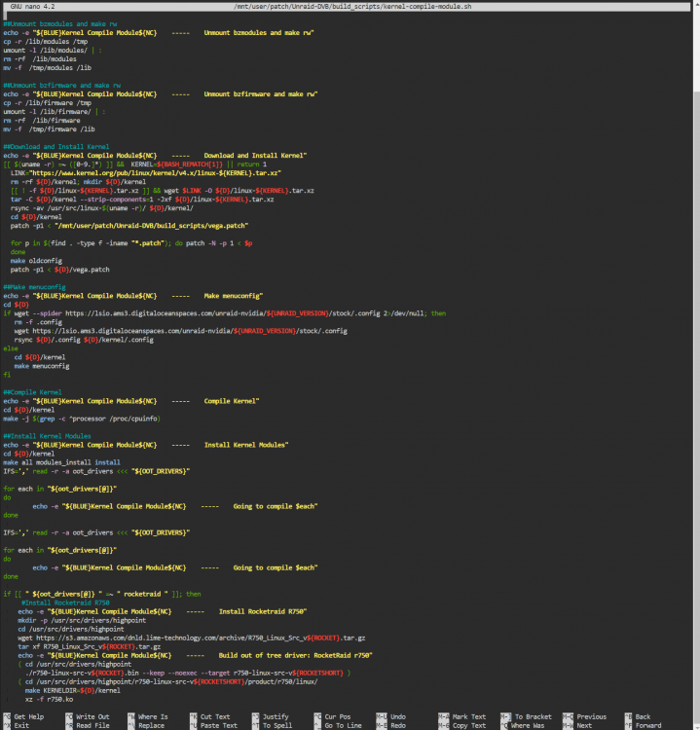Click the patch line referencing build_scripts/vega.patch
The width and height of the screenshot is (700, 730).
[x=129, y=226]
